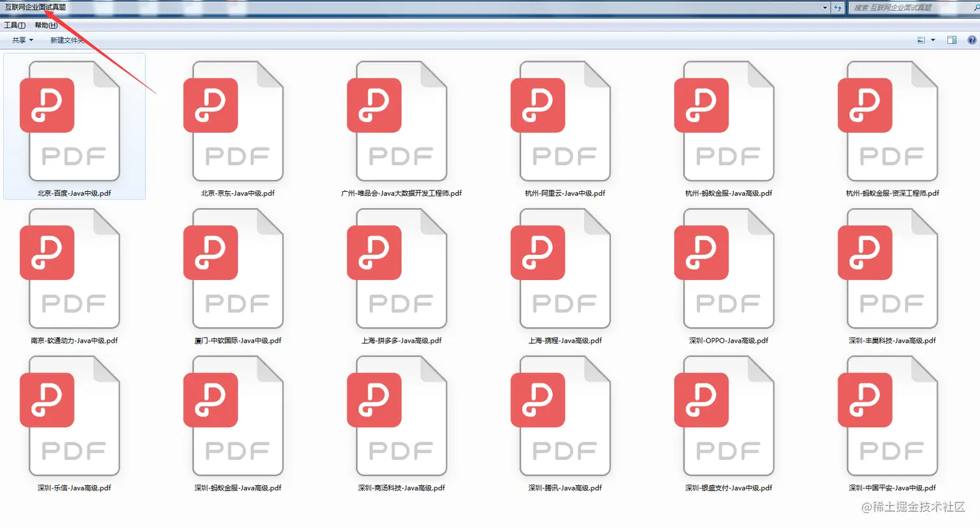Select the 深圳-商汤科技-Java高级.pdf file icon
The image size is (980, 528).
click(x=397, y=416)
